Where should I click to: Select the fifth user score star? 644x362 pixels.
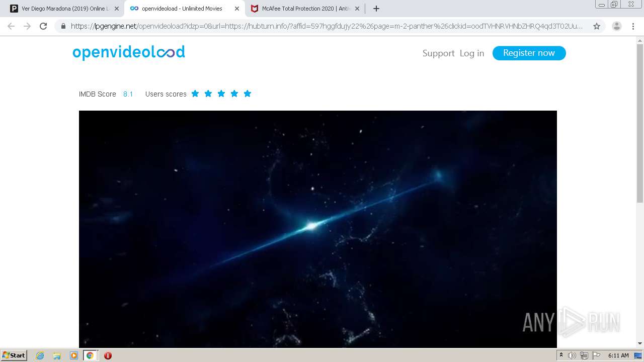click(248, 94)
